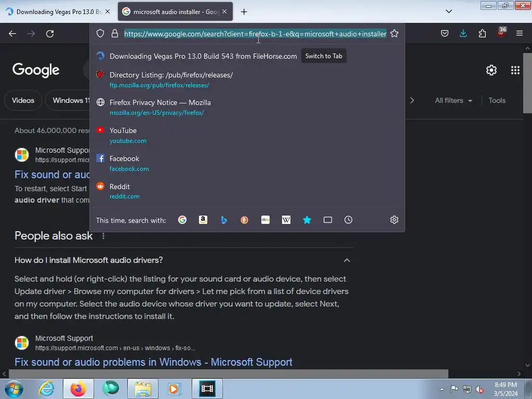Open the list all tabs chevron
532x399 pixels.
[448, 11]
